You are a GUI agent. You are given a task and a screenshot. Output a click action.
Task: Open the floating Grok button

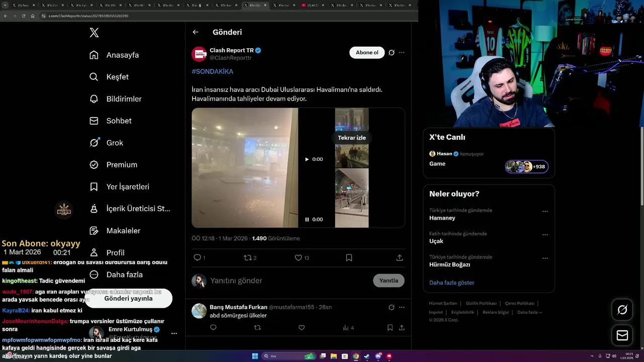(622, 310)
